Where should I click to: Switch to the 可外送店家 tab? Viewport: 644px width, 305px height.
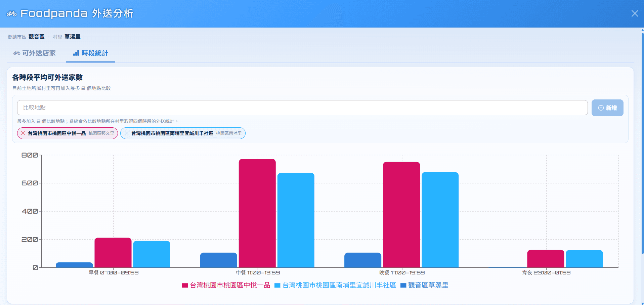(x=35, y=53)
